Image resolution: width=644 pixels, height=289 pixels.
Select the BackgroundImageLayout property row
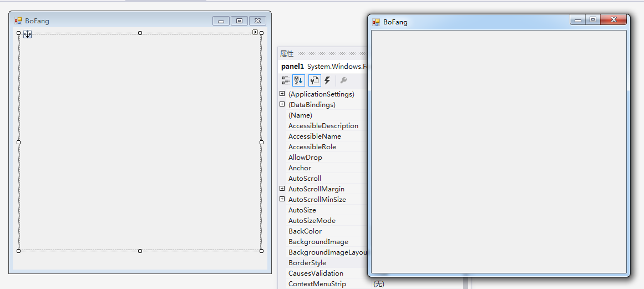click(327, 252)
